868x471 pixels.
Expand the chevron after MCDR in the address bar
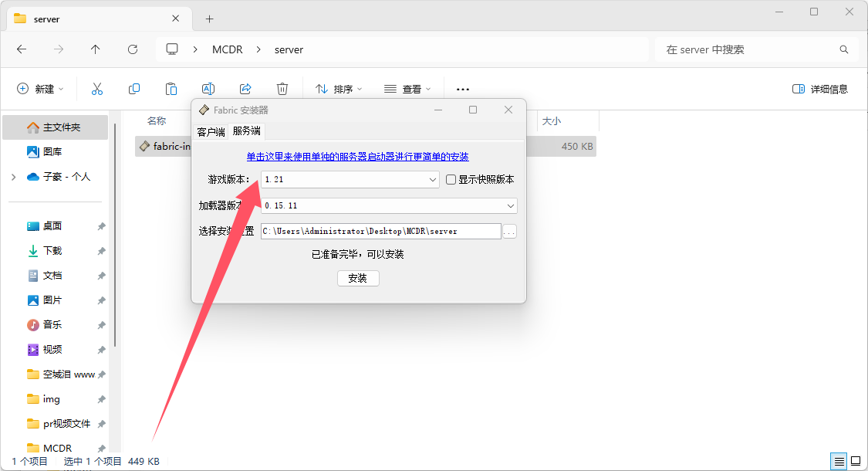click(x=258, y=49)
